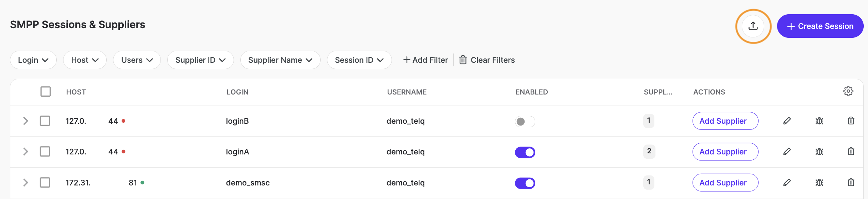Click Clear Filters
Image resolution: width=868 pixels, height=199 pixels.
[487, 60]
